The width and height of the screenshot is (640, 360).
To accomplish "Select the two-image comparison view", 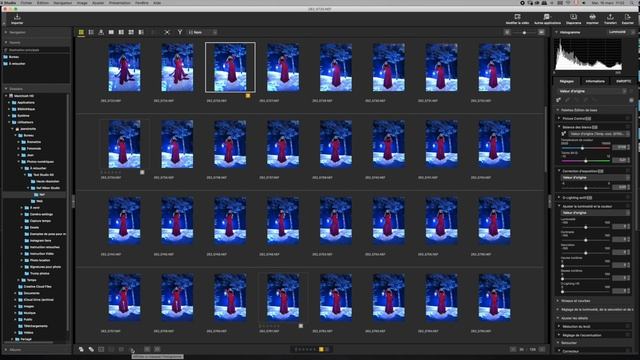I will 121,32.
